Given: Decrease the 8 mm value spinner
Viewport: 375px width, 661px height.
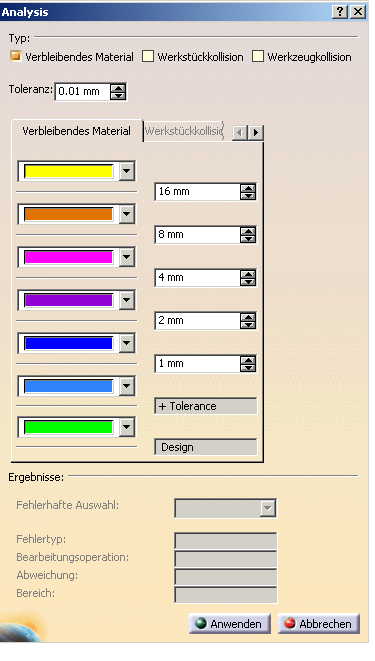Looking at the screenshot, I should (248, 239).
